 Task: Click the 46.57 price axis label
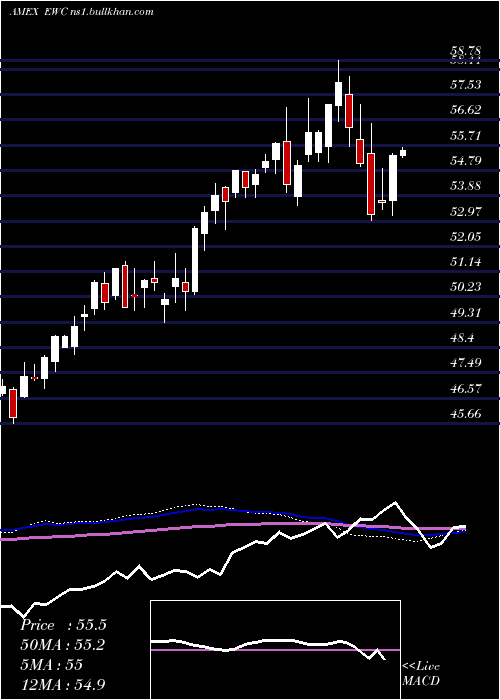click(466, 388)
